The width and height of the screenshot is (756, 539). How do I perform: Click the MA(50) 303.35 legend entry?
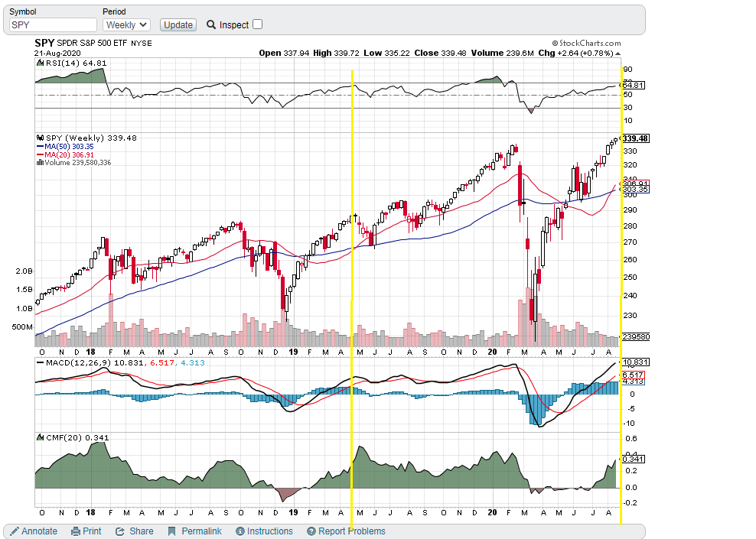coord(65,147)
